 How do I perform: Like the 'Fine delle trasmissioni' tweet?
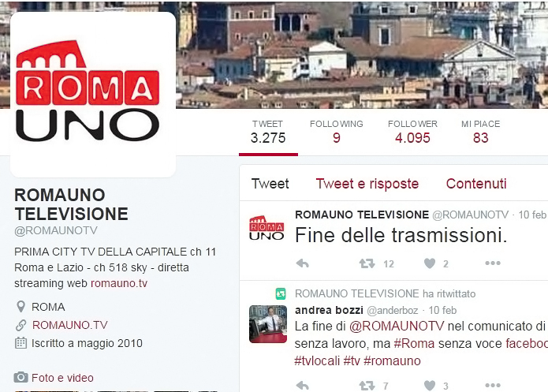(x=430, y=263)
